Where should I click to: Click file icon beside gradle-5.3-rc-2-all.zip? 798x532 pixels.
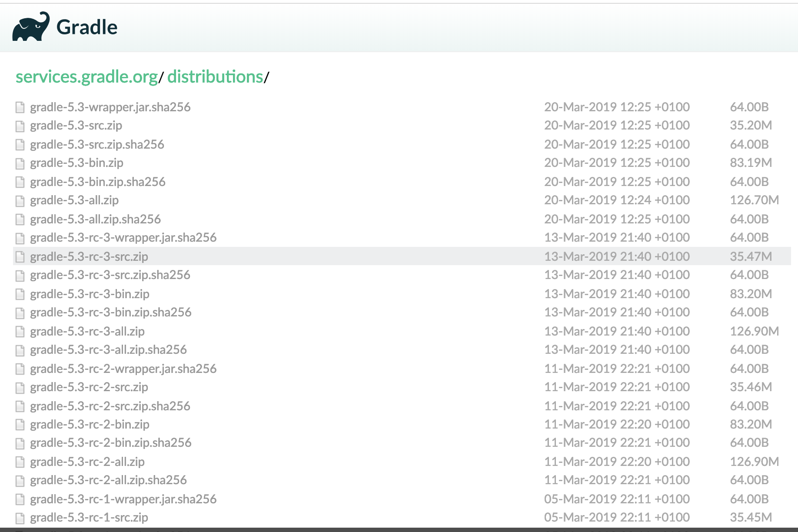(20, 462)
